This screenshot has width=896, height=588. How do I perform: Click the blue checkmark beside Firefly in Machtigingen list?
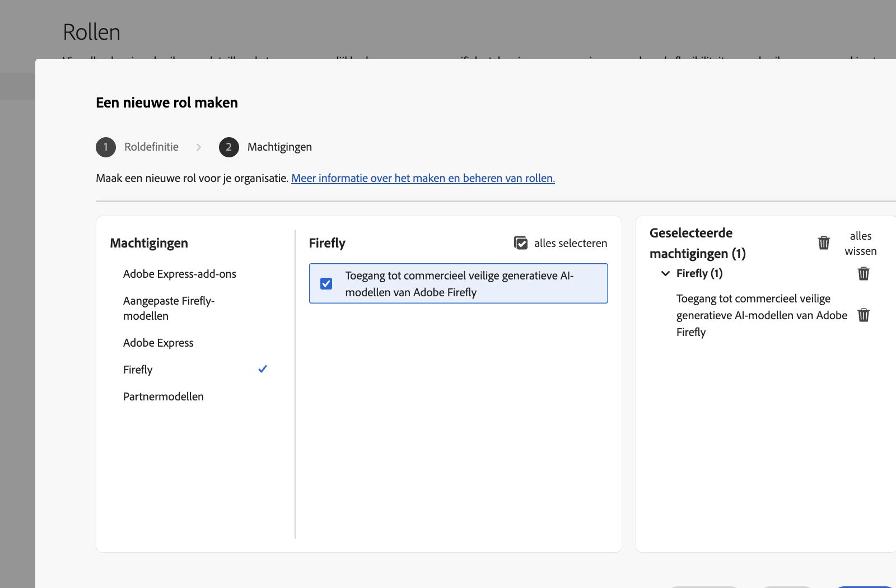pos(262,369)
